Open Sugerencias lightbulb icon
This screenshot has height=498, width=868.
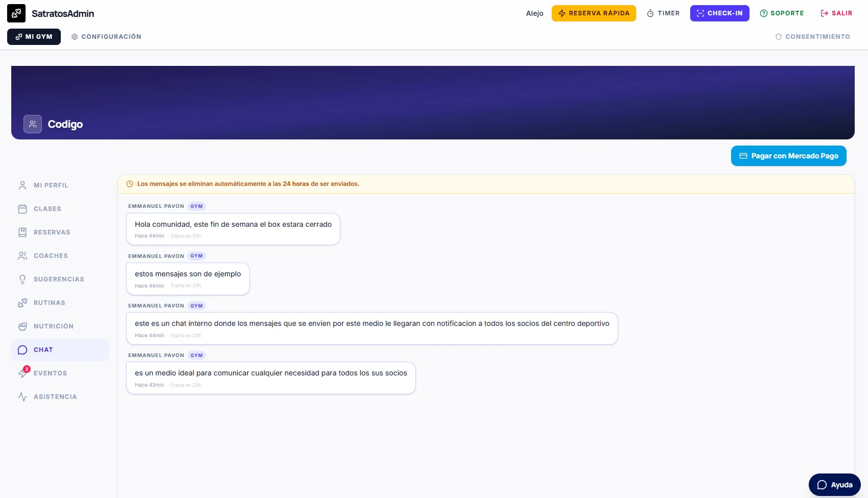[x=22, y=279]
